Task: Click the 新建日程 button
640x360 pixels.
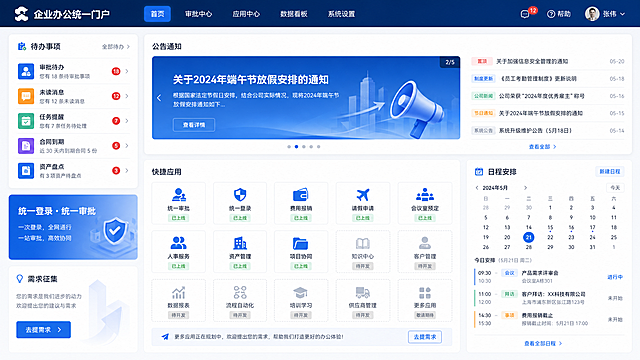Action: (x=610, y=172)
